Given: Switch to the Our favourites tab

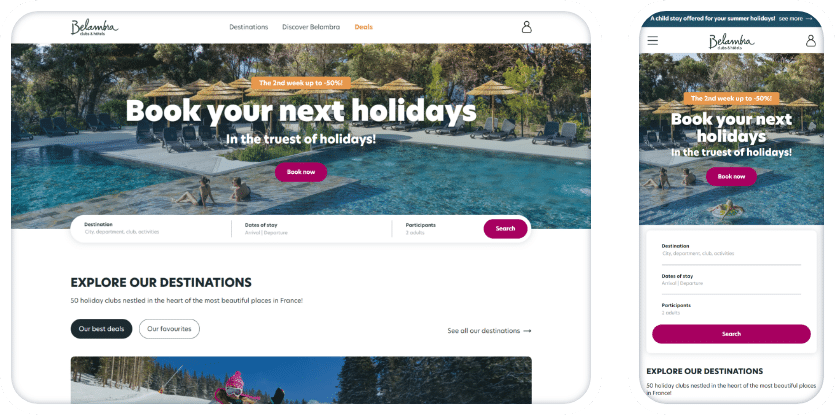Looking at the screenshot, I should click(169, 329).
